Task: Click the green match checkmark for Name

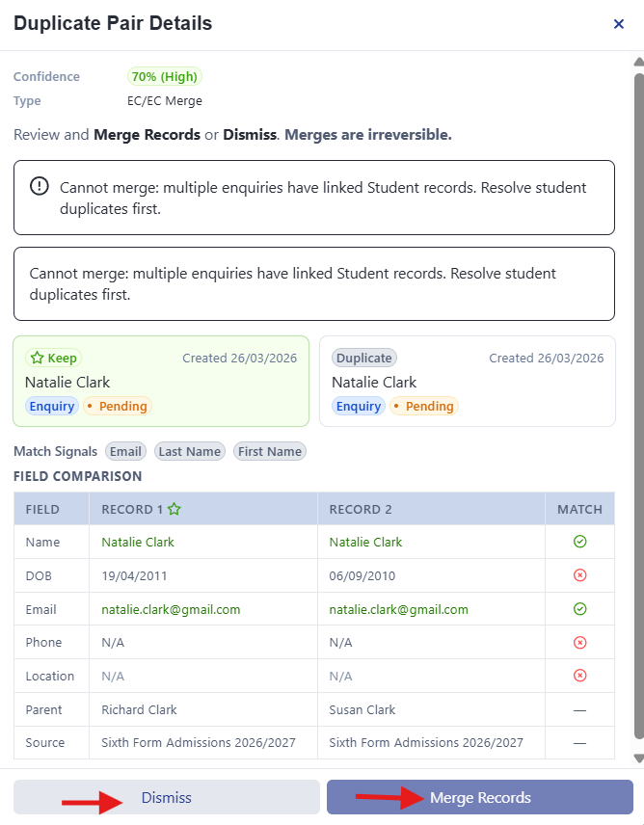Action: [579, 542]
